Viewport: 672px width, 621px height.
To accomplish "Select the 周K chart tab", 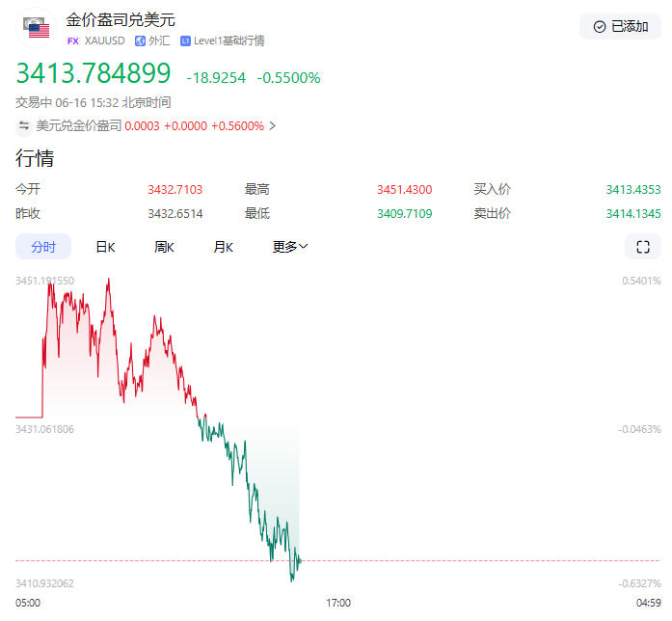I will coord(164,247).
